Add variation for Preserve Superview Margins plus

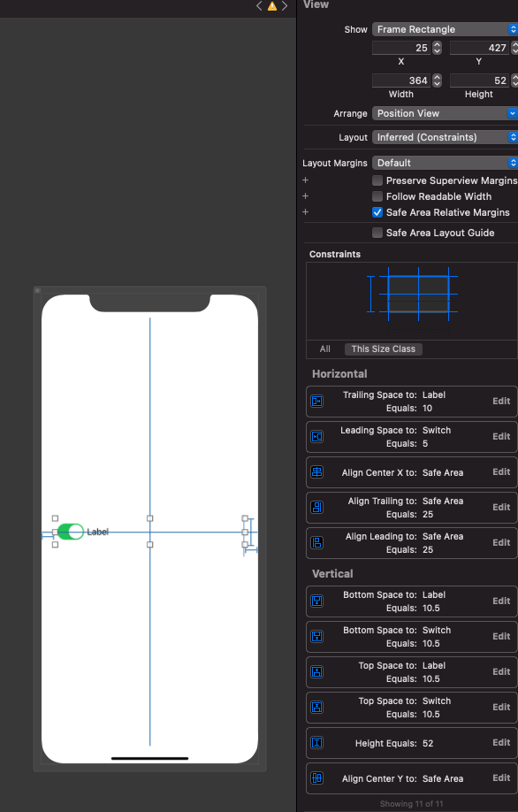pos(305,180)
